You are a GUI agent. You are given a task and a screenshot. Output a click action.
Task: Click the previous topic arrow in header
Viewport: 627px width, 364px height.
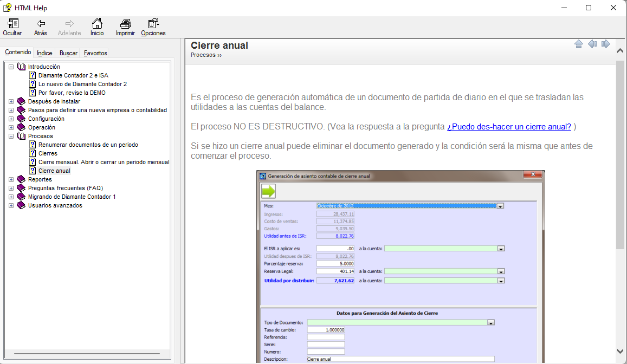click(592, 44)
